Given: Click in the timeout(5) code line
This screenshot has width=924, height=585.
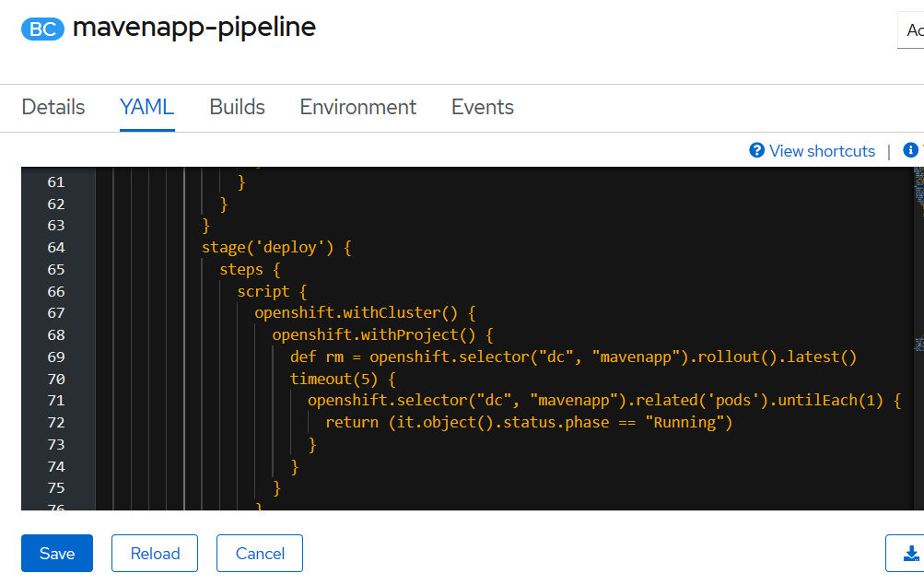Looking at the screenshot, I should [x=330, y=379].
